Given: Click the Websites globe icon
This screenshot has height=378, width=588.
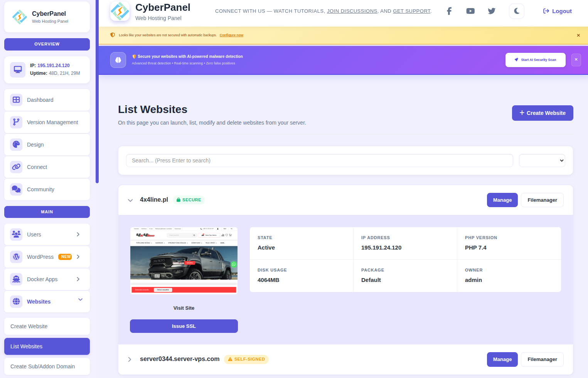Looking at the screenshot, I should (x=16, y=302).
